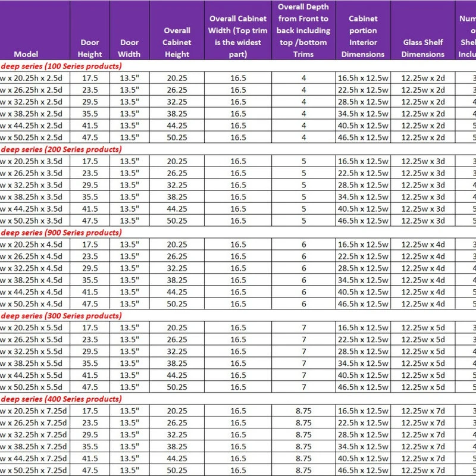Select the Door Height column header

90,48
